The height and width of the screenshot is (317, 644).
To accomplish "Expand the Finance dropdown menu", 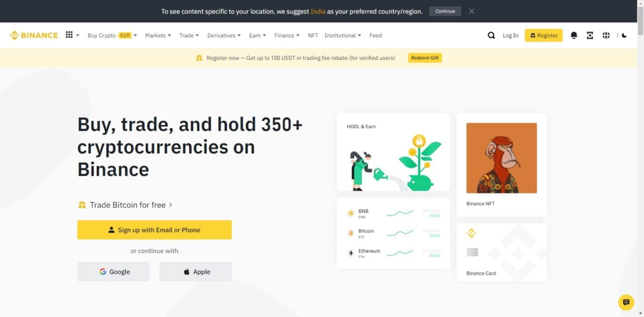I will click(x=287, y=35).
